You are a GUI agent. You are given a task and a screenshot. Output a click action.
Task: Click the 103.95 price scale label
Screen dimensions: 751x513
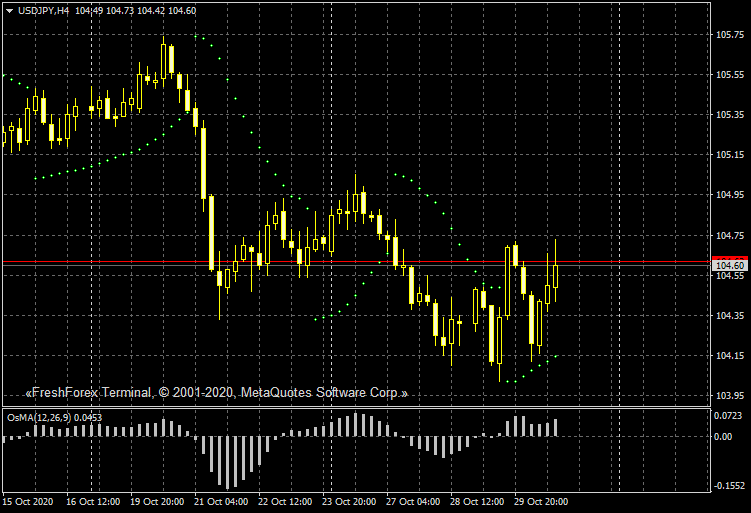click(730, 396)
